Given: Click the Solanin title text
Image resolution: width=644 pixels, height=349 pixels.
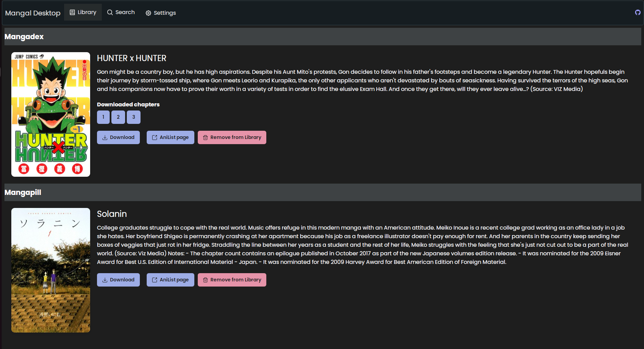Looking at the screenshot, I should click(112, 214).
